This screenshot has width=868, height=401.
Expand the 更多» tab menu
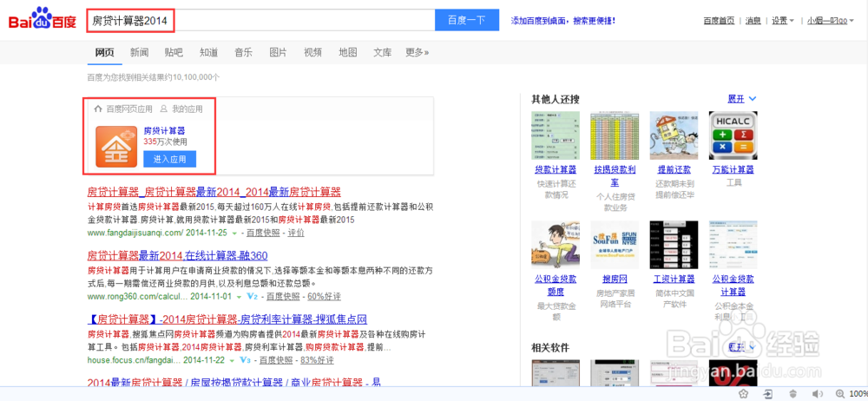417,53
